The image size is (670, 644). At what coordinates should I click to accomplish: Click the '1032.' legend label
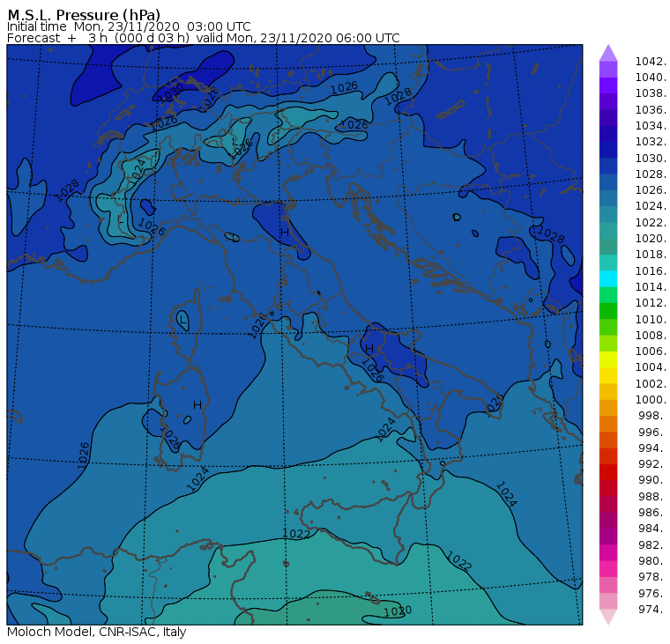651,142
